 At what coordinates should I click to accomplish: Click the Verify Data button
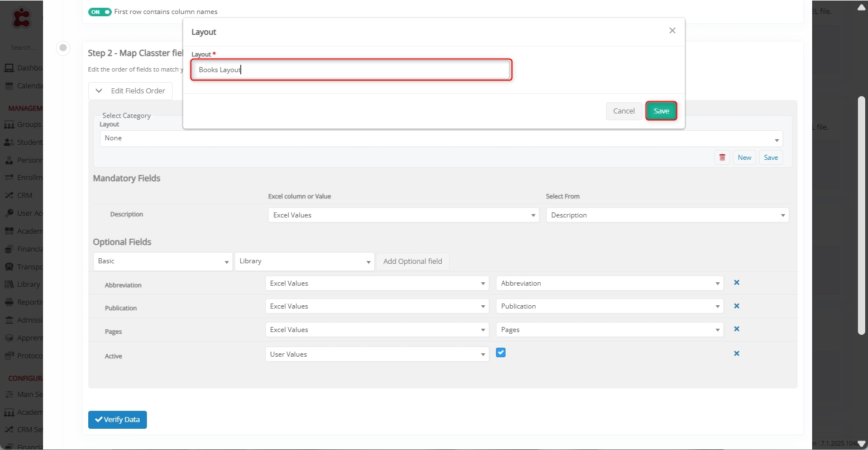(x=117, y=420)
